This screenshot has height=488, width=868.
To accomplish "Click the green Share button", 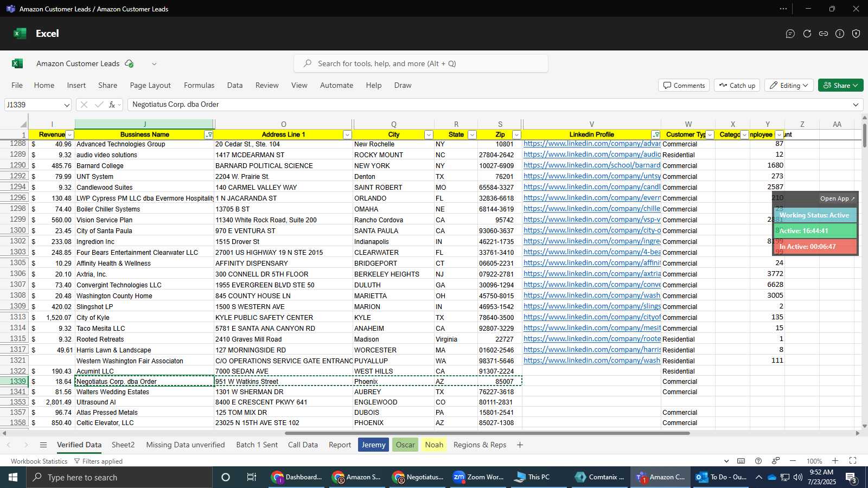I will (840, 86).
